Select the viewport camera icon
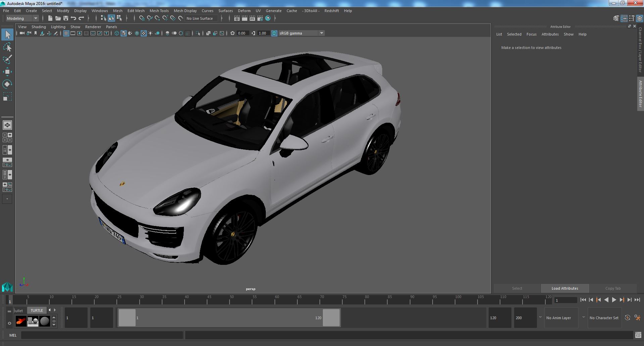This screenshot has width=644, height=346. pos(22,33)
